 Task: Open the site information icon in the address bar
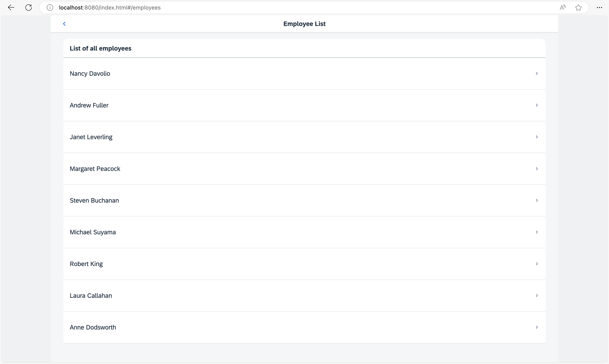click(50, 8)
